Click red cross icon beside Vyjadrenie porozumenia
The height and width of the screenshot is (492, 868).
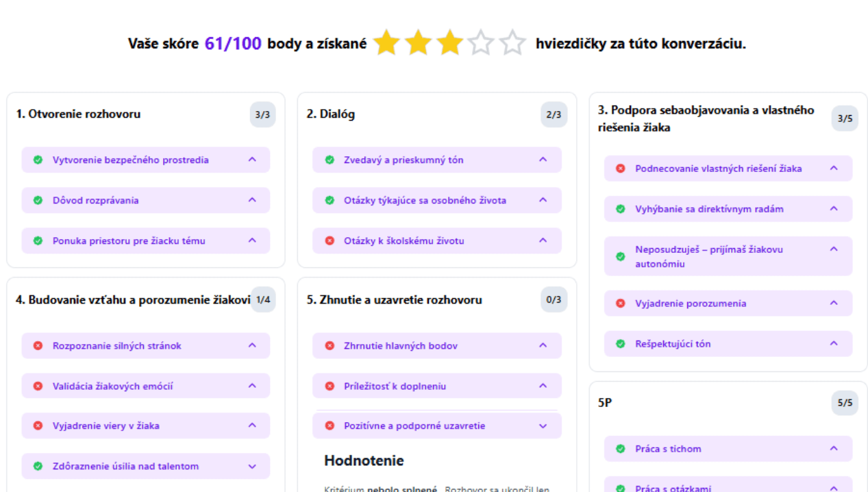621,303
